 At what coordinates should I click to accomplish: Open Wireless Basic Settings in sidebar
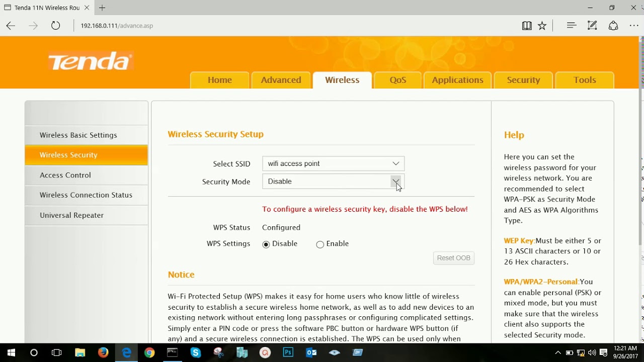86,135
